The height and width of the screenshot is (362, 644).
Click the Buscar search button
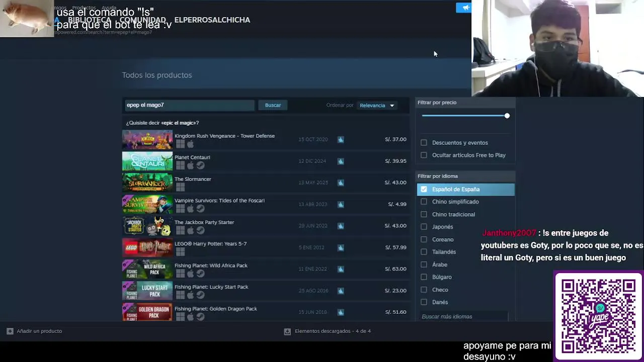(273, 105)
